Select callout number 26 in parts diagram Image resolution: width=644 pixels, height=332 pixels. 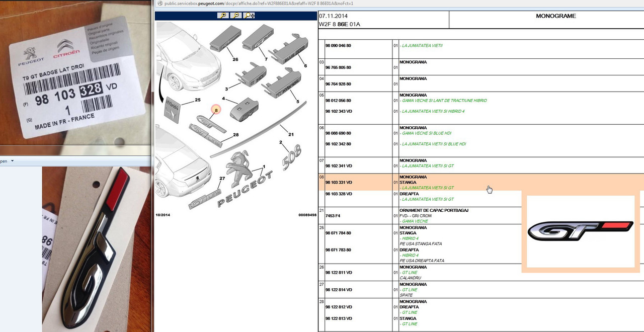(235, 59)
